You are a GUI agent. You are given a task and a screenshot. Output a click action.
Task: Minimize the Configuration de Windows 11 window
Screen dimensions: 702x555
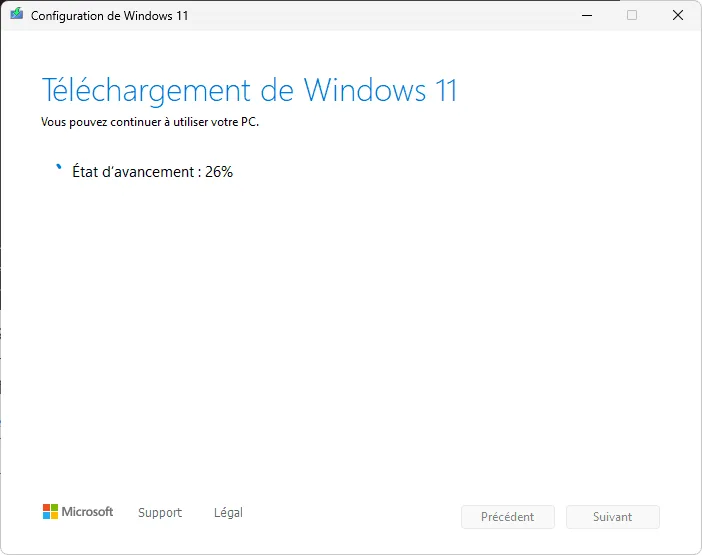click(x=587, y=15)
